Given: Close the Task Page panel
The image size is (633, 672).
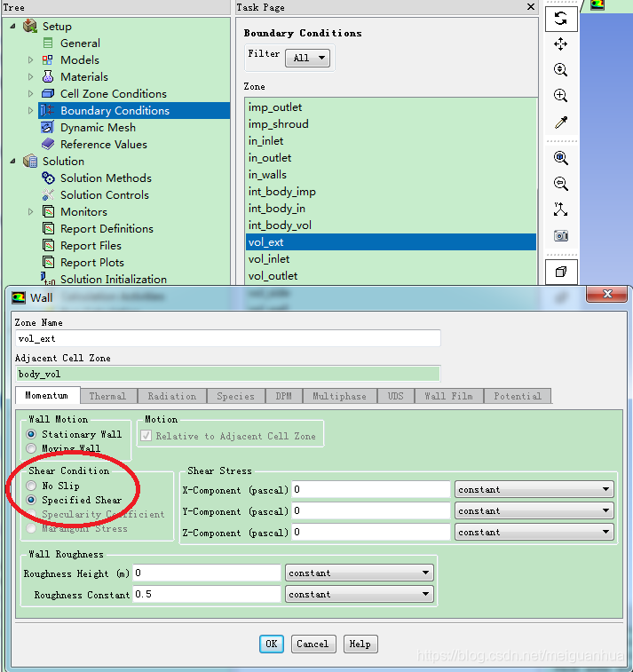Looking at the screenshot, I should tap(531, 7).
